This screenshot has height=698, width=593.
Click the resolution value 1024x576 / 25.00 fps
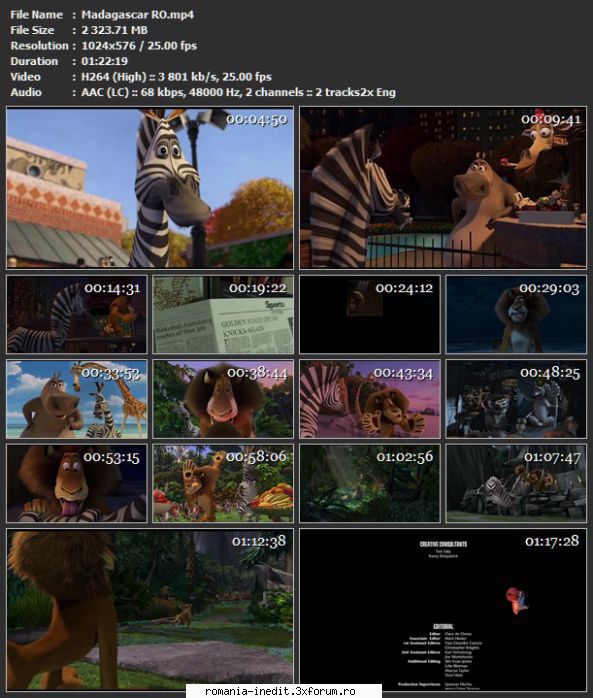click(x=139, y=46)
